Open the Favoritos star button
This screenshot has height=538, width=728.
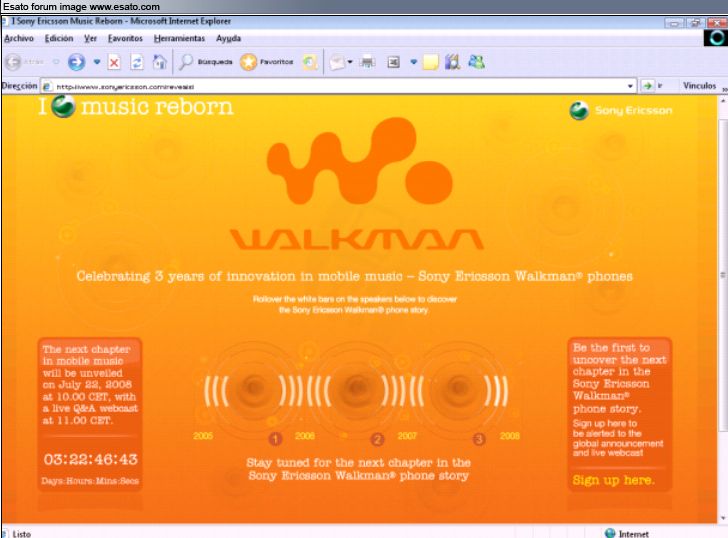point(266,62)
